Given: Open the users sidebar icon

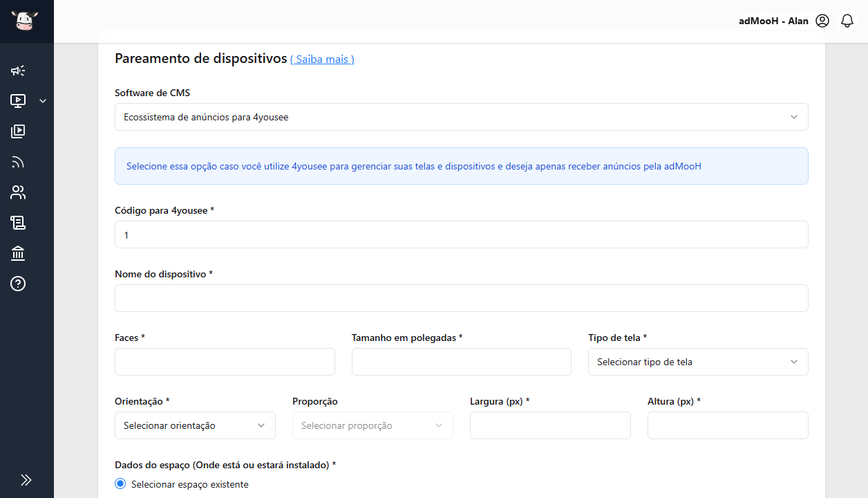Looking at the screenshot, I should [x=18, y=192].
